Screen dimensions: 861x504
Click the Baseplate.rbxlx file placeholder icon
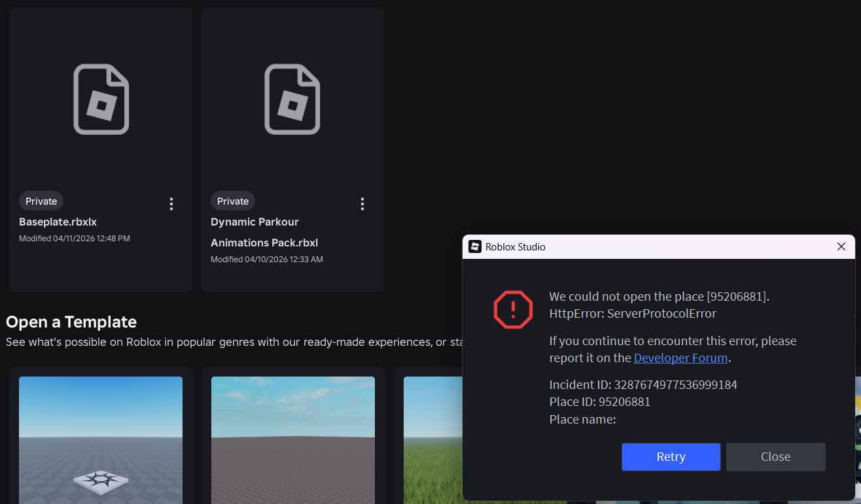point(101,99)
